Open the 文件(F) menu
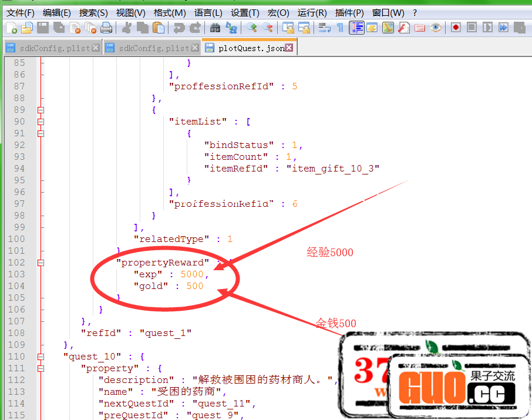Viewport: 532px width, 420px height. (20, 12)
